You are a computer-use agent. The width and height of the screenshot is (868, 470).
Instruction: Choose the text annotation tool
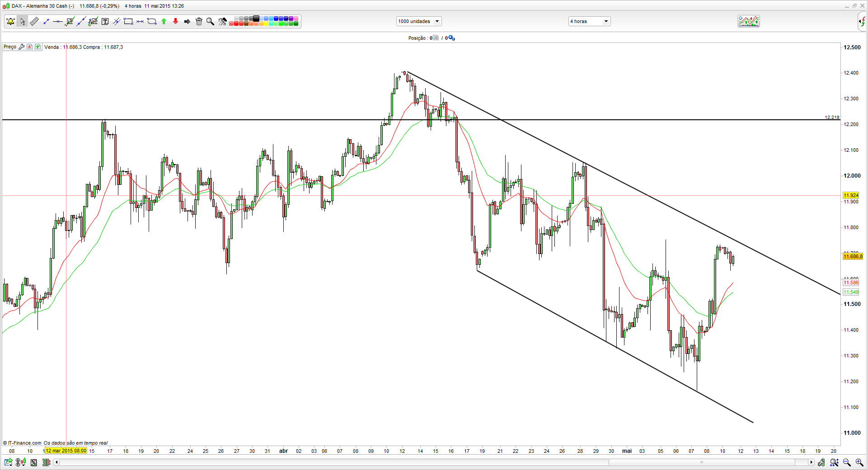coord(105,21)
